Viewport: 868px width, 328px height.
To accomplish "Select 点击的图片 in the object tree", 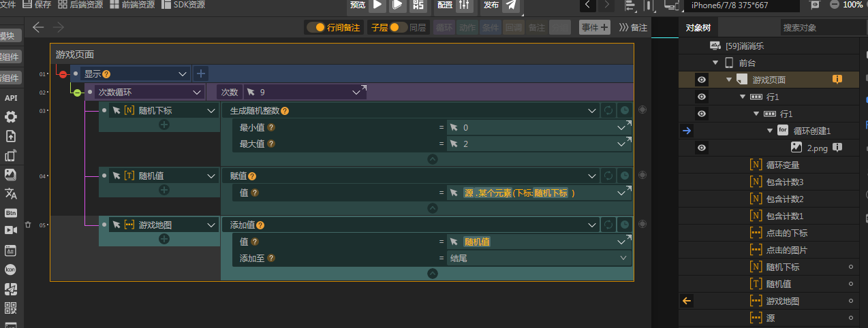I will (x=787, y=250).
